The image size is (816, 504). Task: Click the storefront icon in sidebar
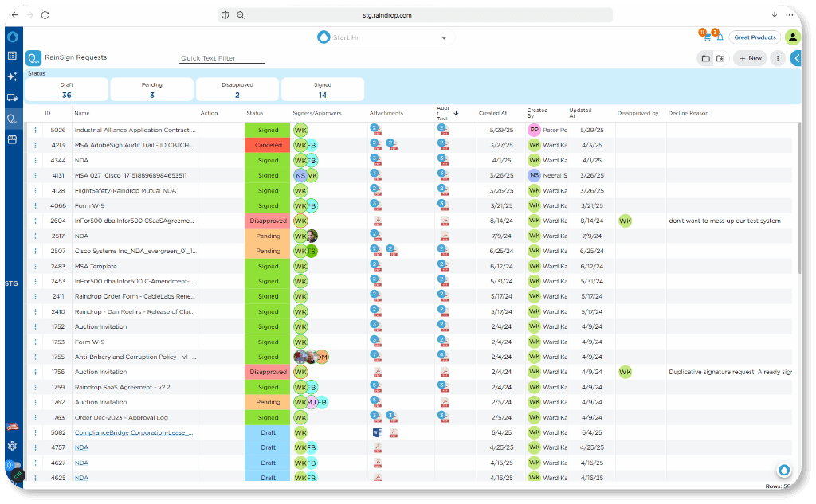coord(12,139)
